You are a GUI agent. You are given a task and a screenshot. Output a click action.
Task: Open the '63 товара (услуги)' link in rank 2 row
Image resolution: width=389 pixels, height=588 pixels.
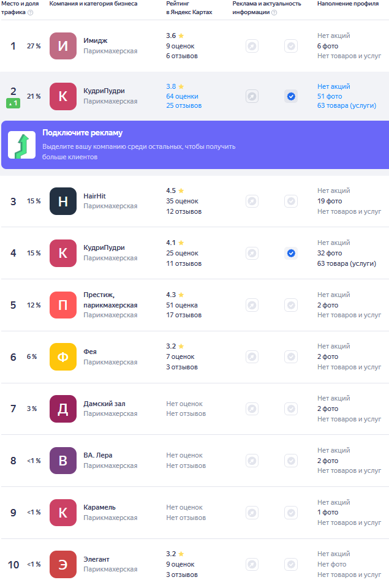tap(347, 106)
